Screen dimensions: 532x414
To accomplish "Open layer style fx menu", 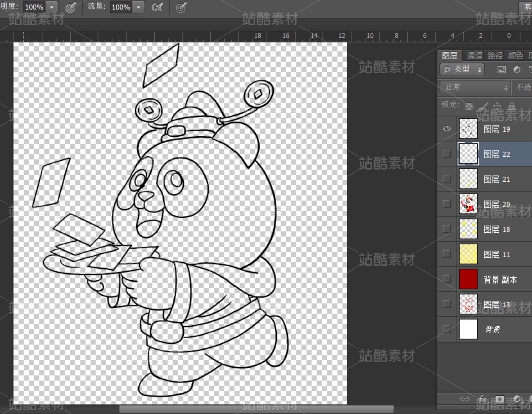I will coord(483,399).
